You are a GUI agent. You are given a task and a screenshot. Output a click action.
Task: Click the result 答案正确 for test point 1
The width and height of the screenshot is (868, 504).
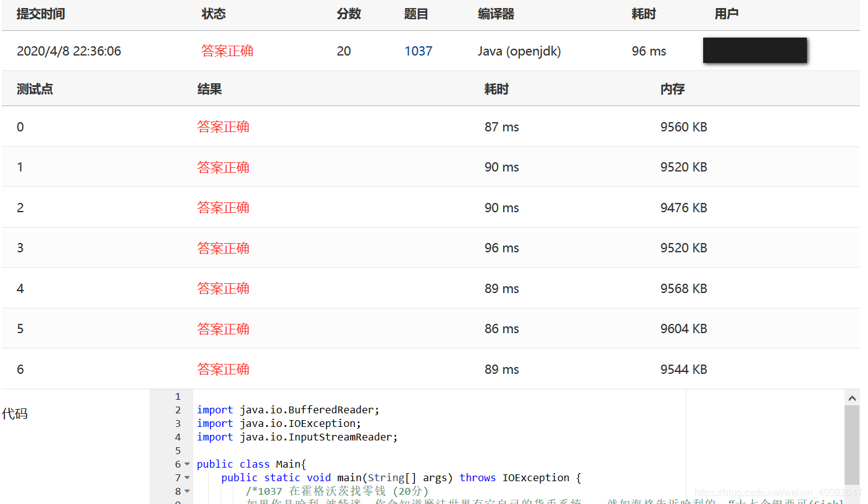click(223, 167)
